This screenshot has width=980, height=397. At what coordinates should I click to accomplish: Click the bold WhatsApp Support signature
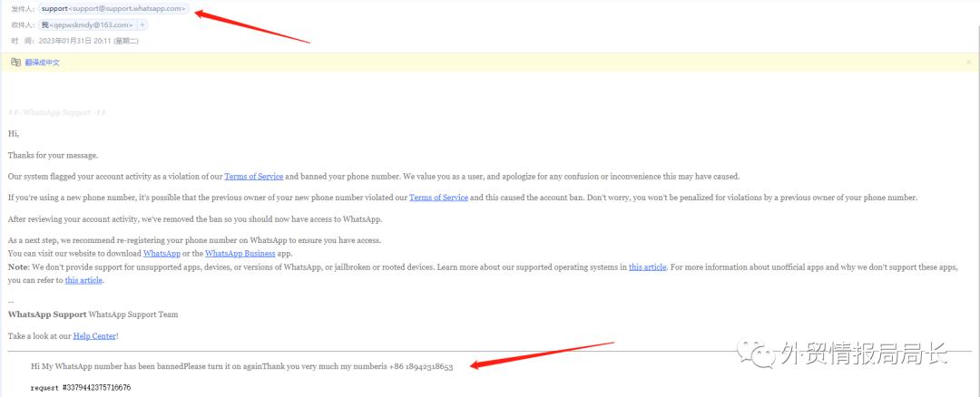pyautogui.click(x=47, y=315)
